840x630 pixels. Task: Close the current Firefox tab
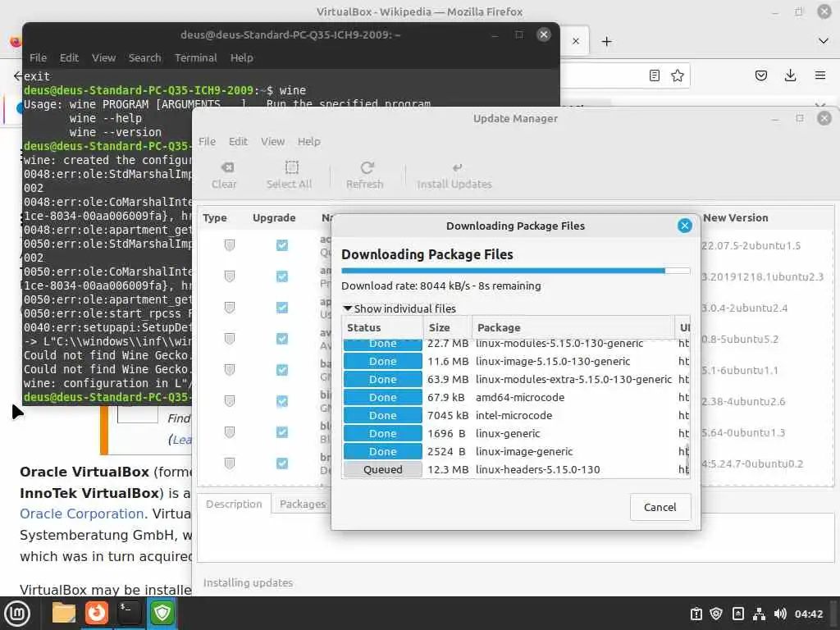575,41
